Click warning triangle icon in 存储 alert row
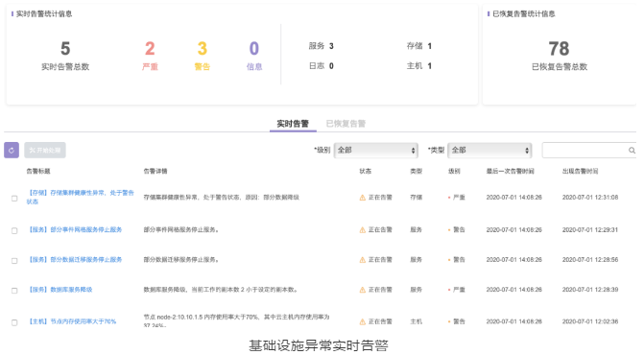This screenshot has height=355, width=644. click(x=362, y=198)
